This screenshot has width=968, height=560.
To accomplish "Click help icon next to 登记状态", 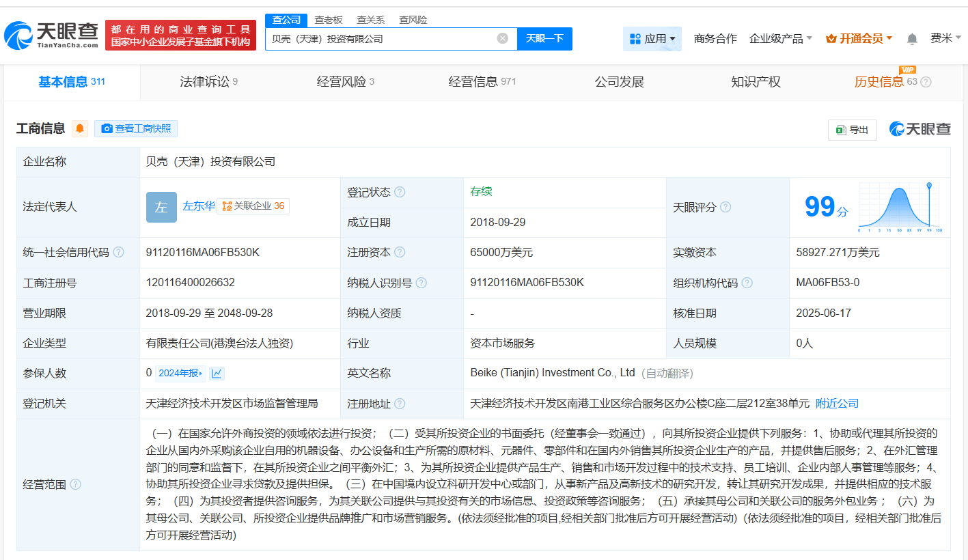I will point(400,193).
